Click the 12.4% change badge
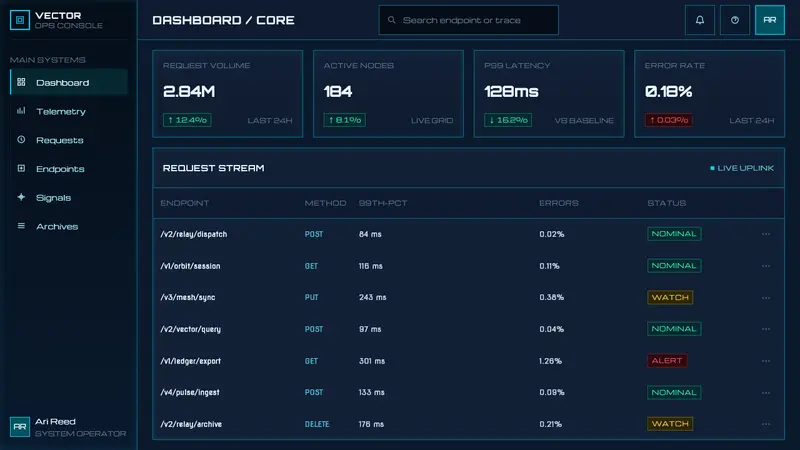Image resolution: width=800 pixels, height=450 pixels. click(187, 120)
